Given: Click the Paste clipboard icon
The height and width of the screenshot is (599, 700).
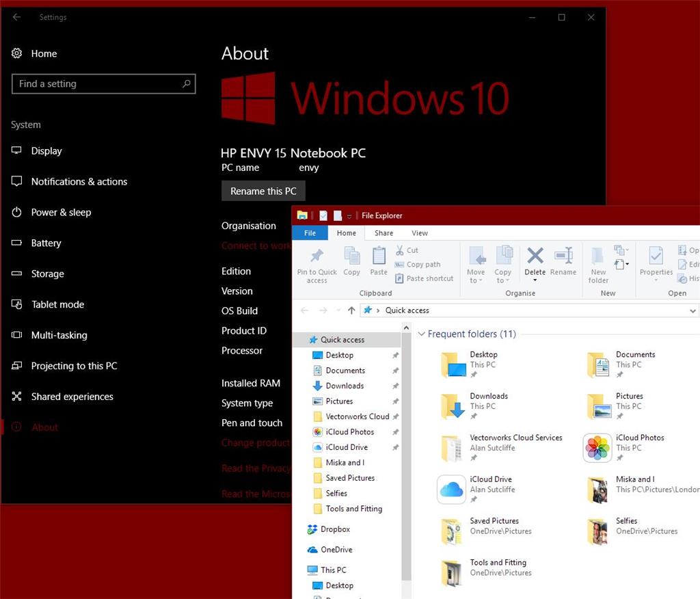Looking at the screenshot, I should coord(379,256).
